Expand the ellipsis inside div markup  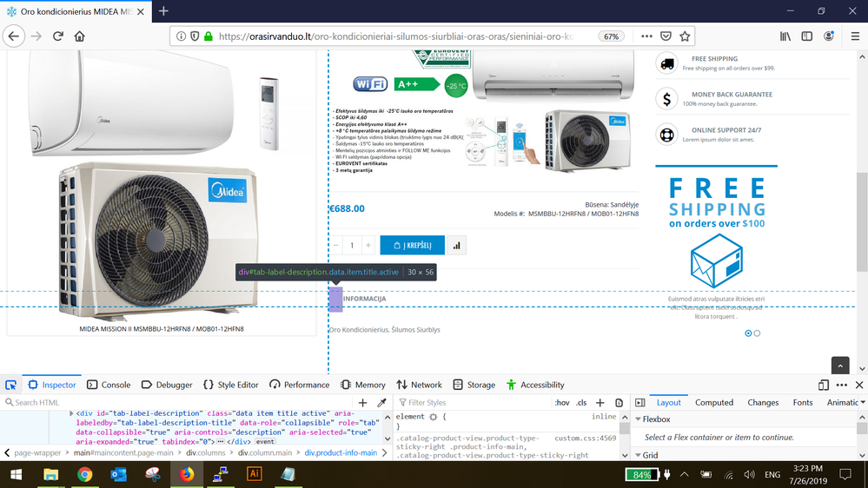pyautogui.click(x=221, y=442)
